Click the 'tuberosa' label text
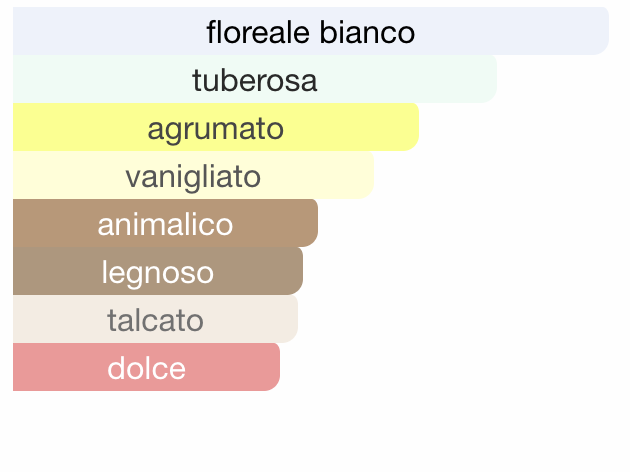This screenshot has height=472, width=630. coord(255,80)
